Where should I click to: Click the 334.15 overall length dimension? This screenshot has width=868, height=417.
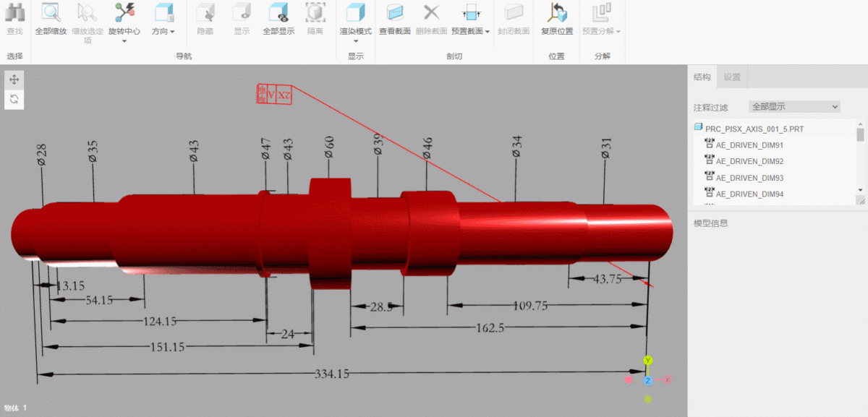click(x=332, y=374)
